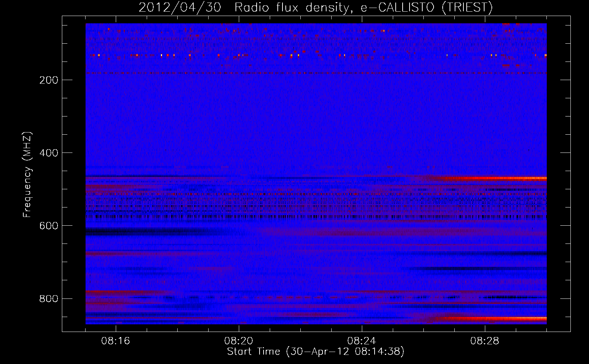The width and height of the screenshot is (589, 364).
Task: Click the '200' frequency tick label
Action: pyautogui.click(x=49, y=80)
